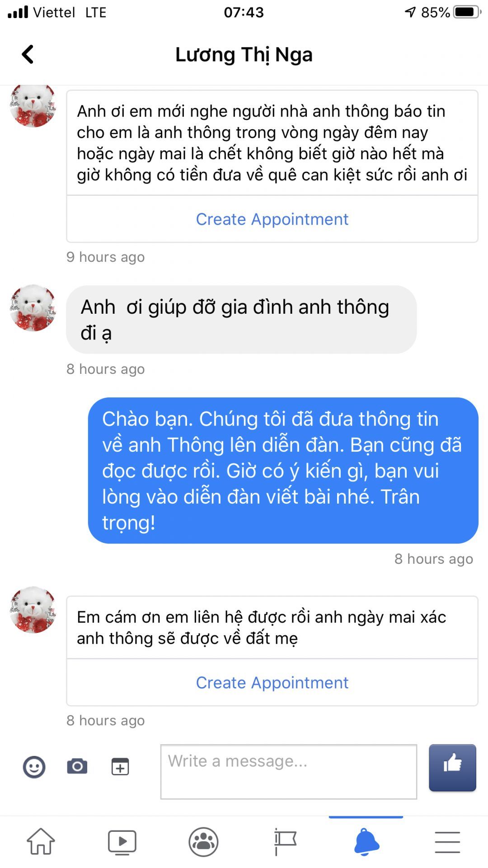Focus the Write a message field
This screenshot has height=868, width=488.
pyautogui.click(x=289, y=772)
